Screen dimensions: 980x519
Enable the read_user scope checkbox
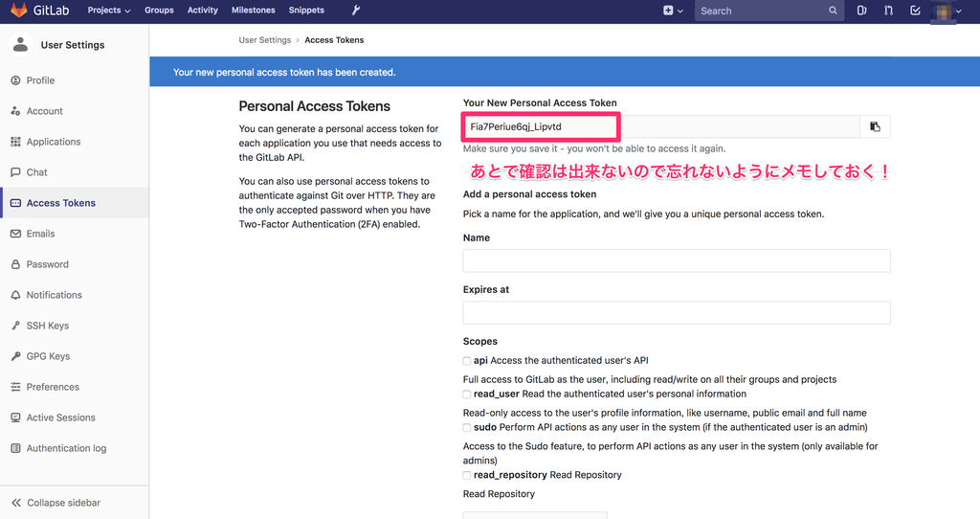[x=467, y=394]
